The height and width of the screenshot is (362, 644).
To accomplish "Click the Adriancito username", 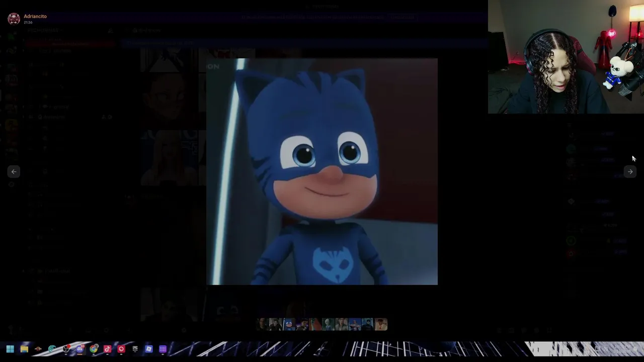I will (x=35, y=16).
